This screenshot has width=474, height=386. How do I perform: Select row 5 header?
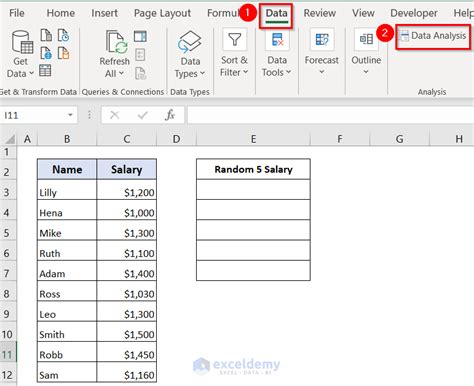[7, 233]
